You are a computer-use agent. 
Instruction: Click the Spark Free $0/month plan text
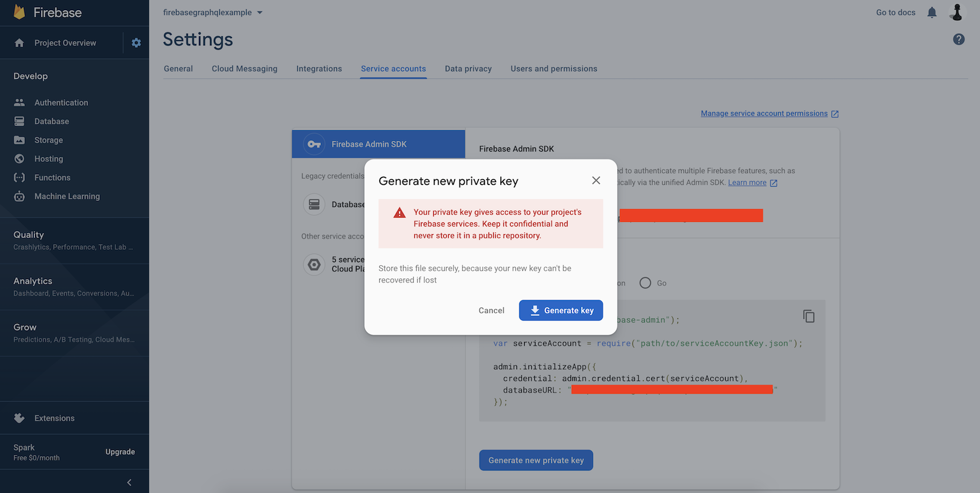point(37,452)
